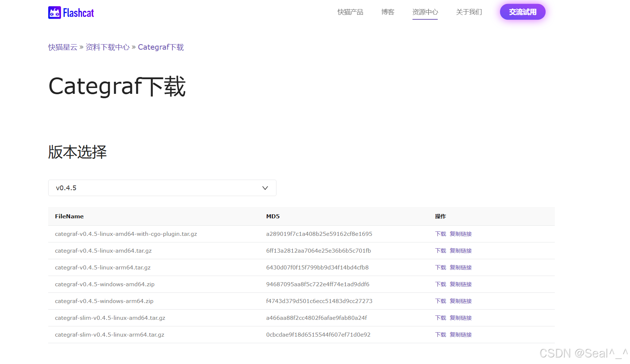Download categraf-v0.4.5-windows-amd64.zip
Image resolution: width=630 pixels, height=364 pixels.
(440, 284)
